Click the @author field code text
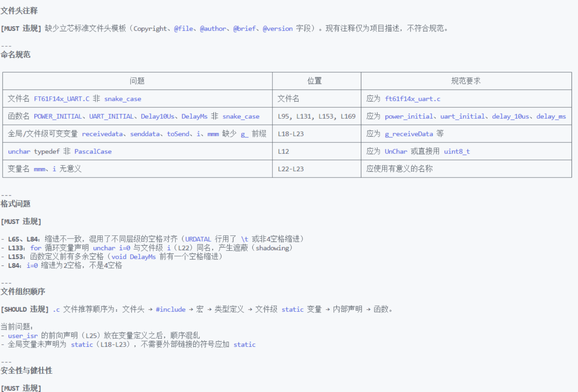Screen dimensions: 578x392 (x=213, y=29)
